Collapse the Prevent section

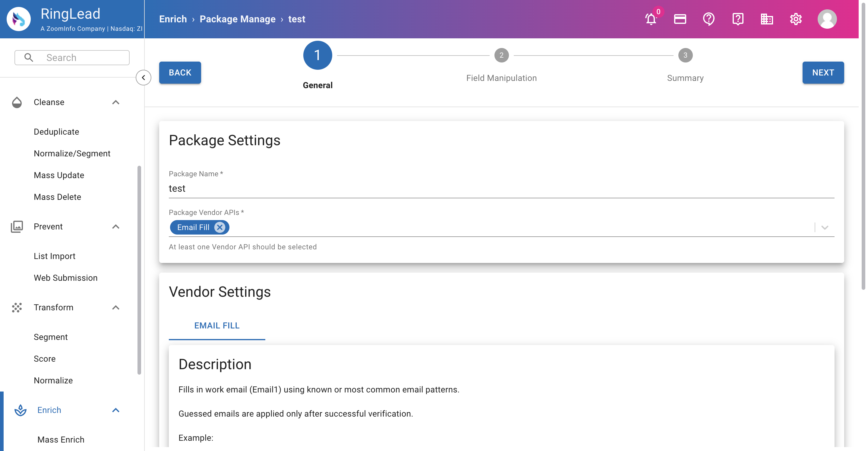[x=116, y=226]
